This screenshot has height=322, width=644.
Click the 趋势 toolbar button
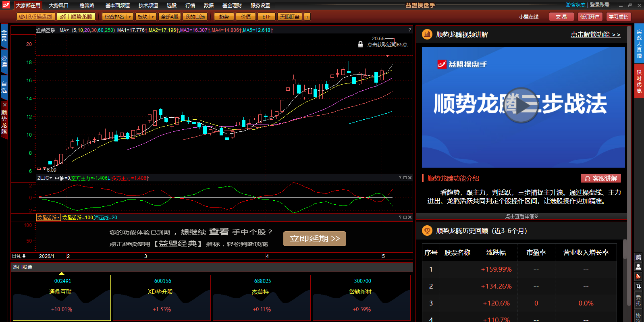coord(224,17)
